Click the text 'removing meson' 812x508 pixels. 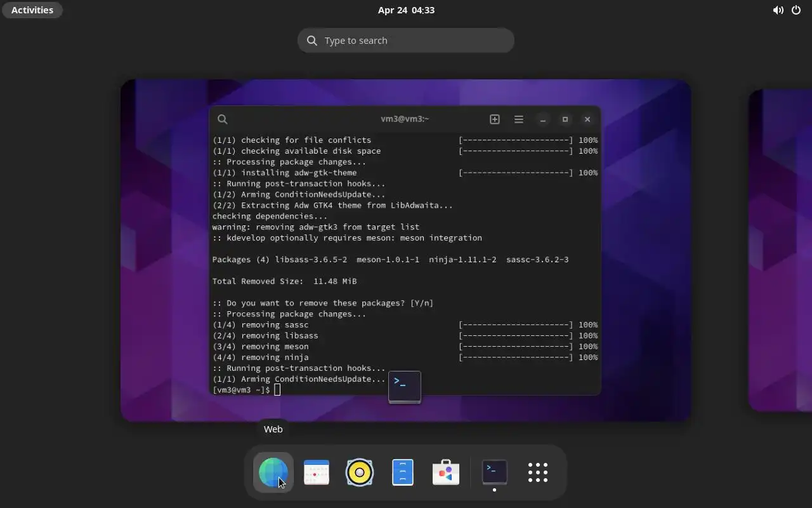tap(275, 347)
